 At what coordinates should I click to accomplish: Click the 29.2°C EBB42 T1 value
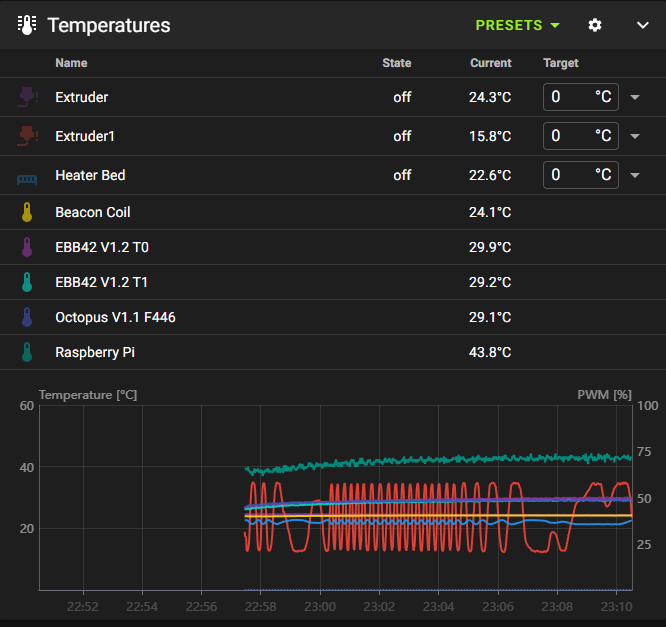[490, 282]
